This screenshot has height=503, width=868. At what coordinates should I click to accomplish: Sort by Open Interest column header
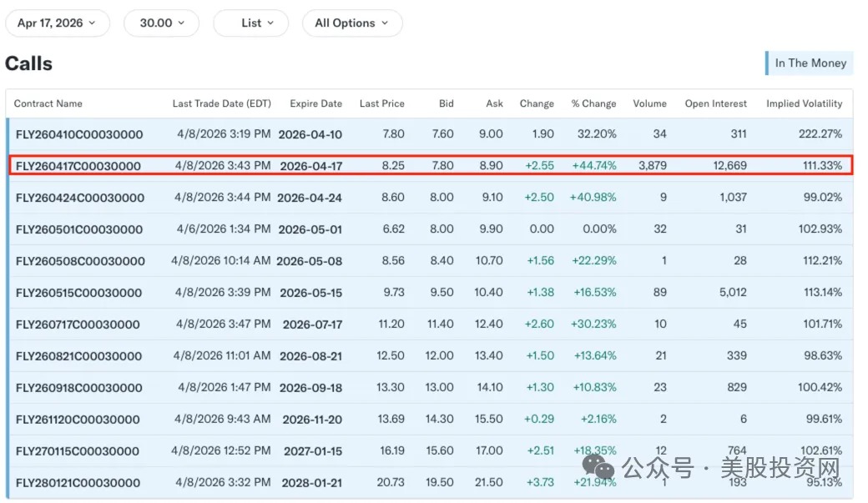[716, 103]
